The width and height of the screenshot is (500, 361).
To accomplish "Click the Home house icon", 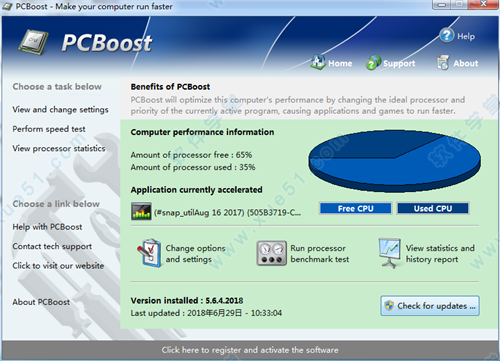I will [x=318, y=62].
